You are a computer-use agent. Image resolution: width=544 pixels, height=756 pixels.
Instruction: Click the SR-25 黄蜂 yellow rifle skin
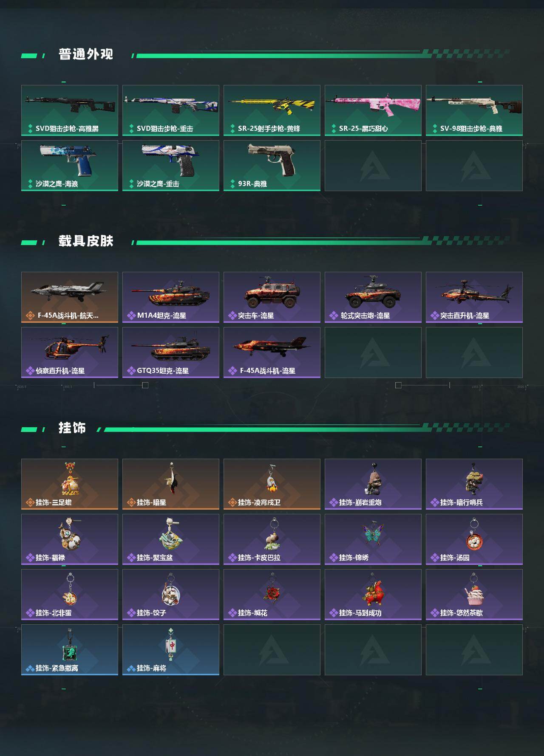pos(272,110)
